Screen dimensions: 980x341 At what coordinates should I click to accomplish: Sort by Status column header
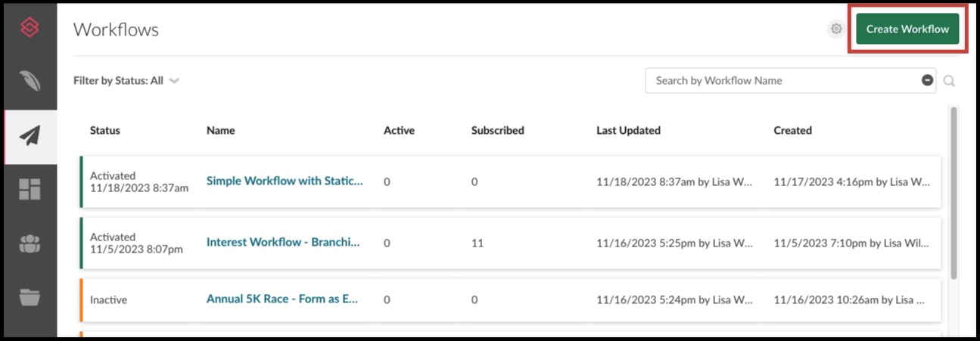(x=105, y=130)
